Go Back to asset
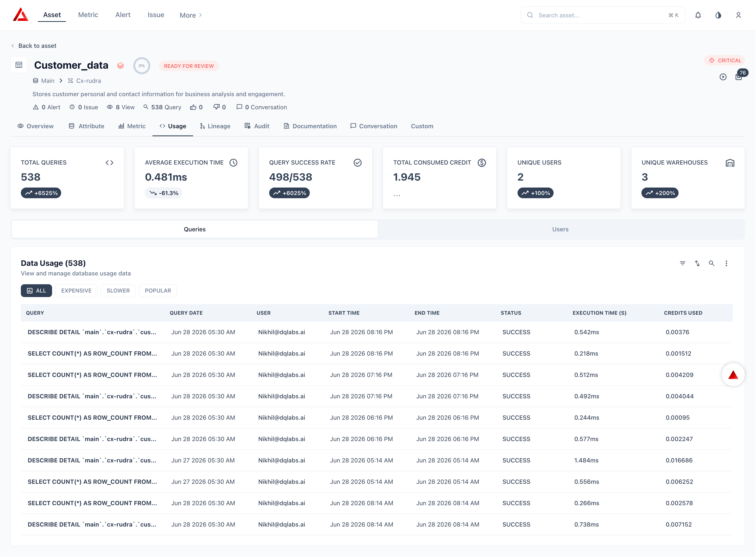This screenshot has height=557, width=756. pyautogui.click(x=34, y=45)
